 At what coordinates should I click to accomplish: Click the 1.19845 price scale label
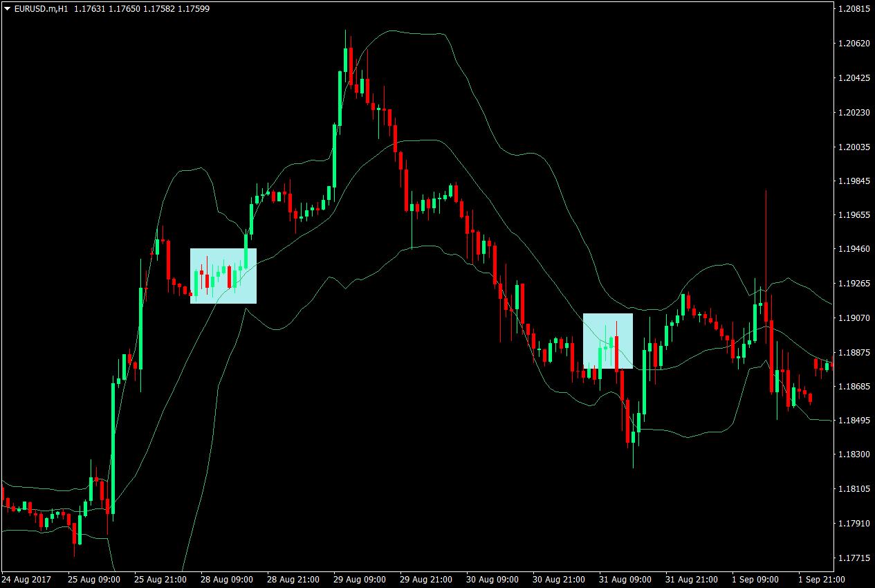(x=853, y=181)
